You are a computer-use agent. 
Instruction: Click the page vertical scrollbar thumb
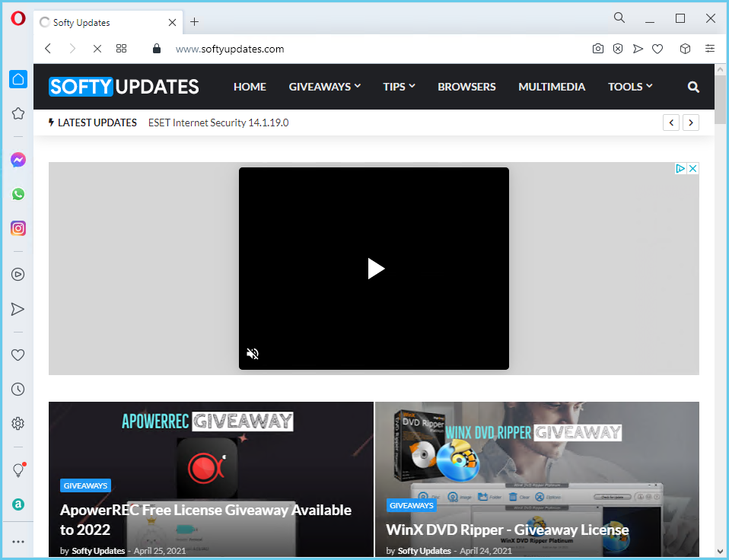coord(721,100)
